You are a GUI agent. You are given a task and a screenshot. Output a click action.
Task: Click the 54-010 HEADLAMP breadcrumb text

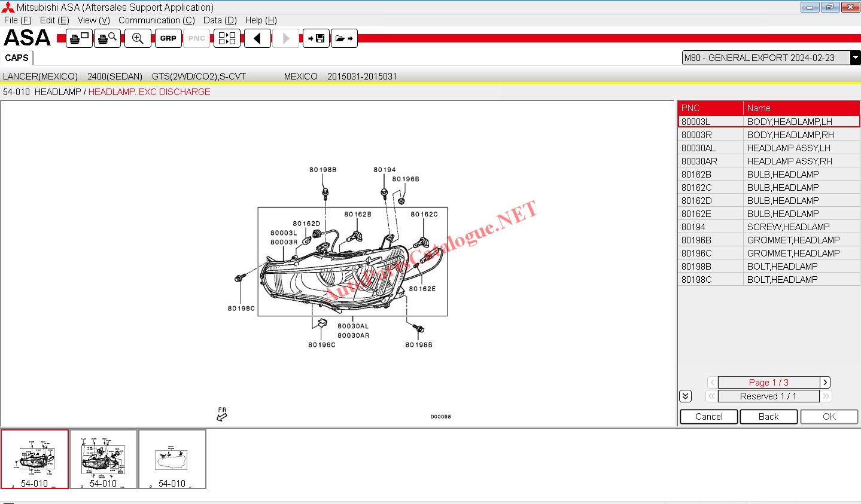tap(42, 91)
